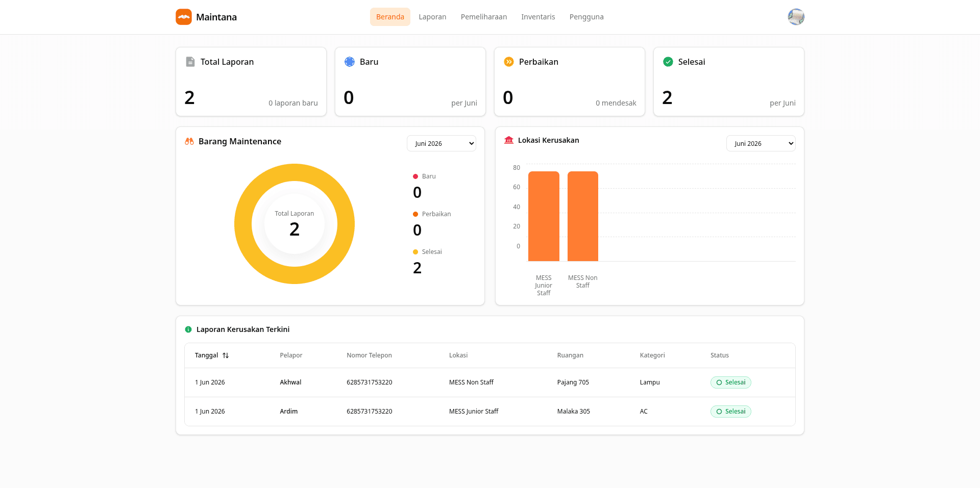Click the MESS Non Staff bar
980x488 pixels.
pos(583,216)
